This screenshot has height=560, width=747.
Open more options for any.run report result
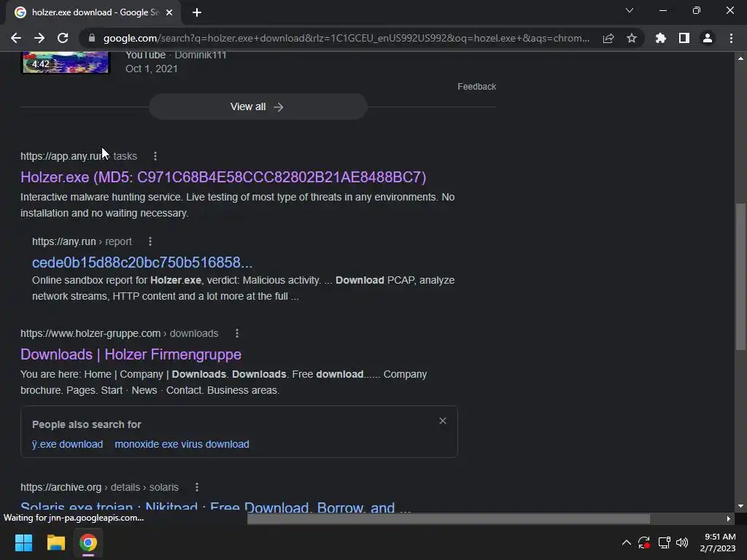click(x=150, y=241)
